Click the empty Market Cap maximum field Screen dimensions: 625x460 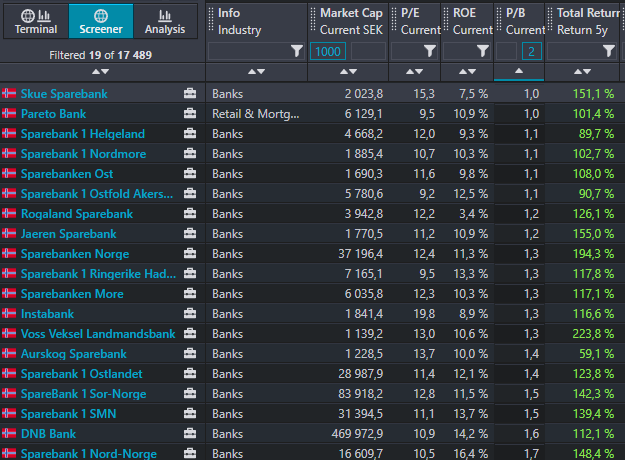coord(368,51)
